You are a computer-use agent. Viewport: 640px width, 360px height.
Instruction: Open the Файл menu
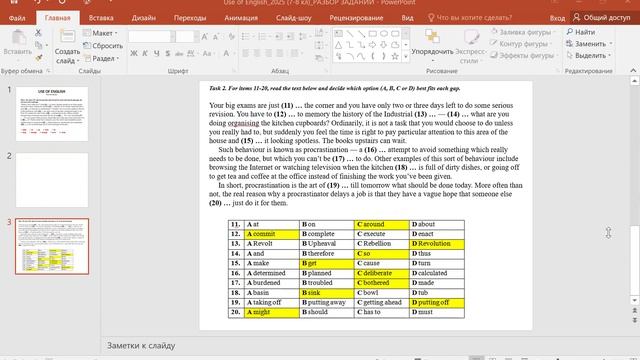pos(17,18)
